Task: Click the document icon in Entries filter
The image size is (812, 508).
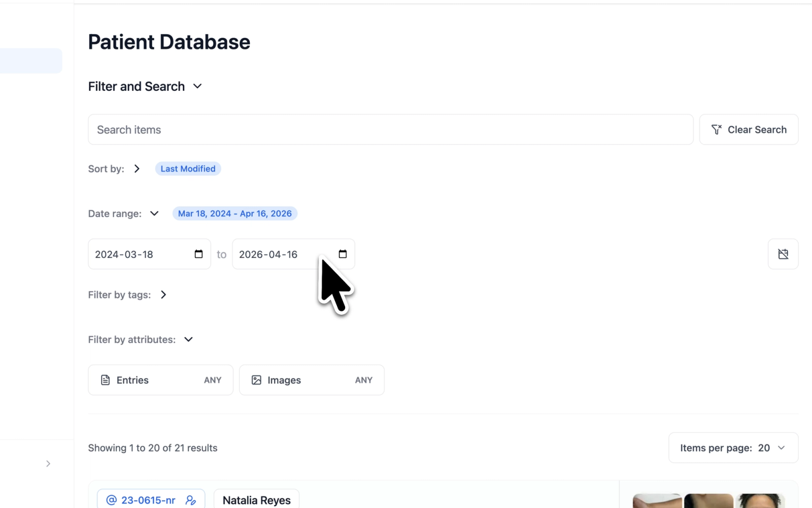Action: click(105, 380)
